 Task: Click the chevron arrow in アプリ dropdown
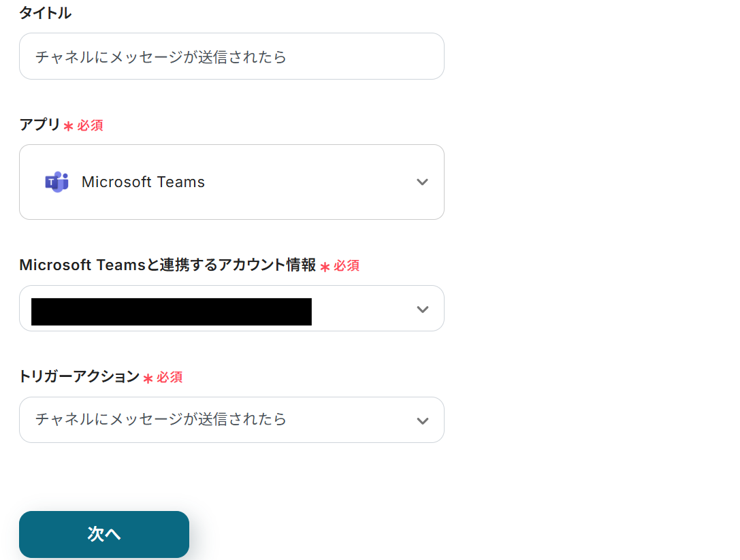click(x=422, y=182)
